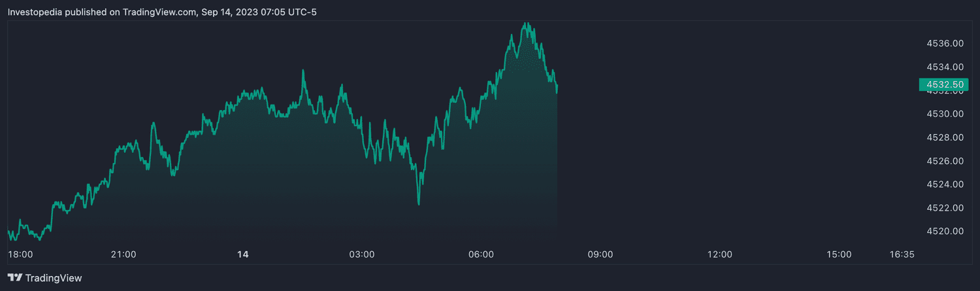Click the 16:35 time axis label

[x=902, y=254]
